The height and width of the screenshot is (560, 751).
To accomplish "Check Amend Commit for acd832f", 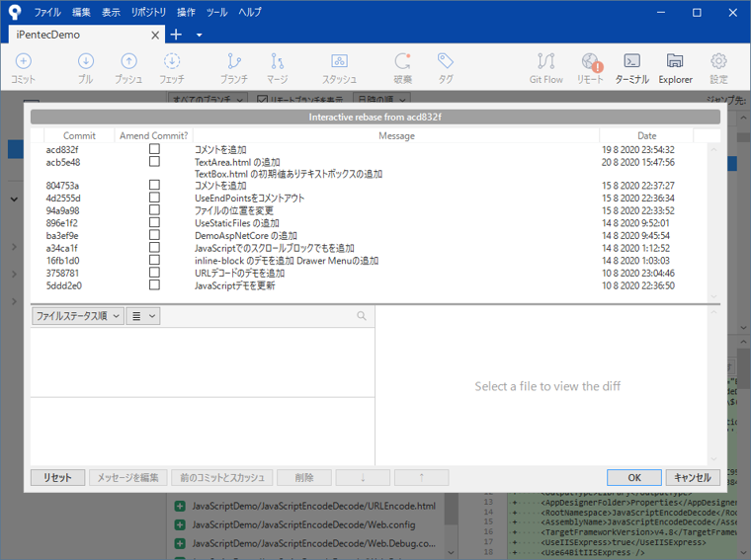I will point(154,149).
